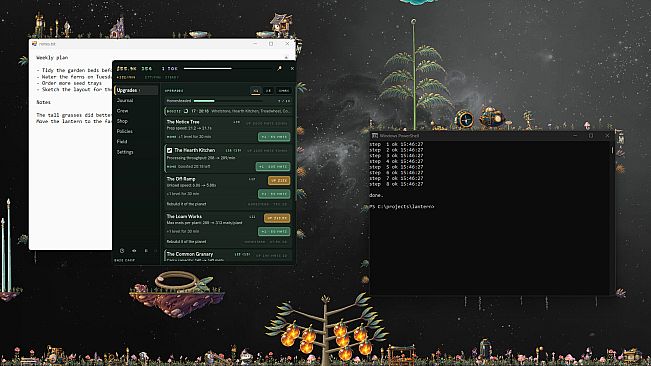The image size is (651, 366).
Task: Click the Homesteaded progress bar
Action: pyautogui.click(x=228, y=101)
